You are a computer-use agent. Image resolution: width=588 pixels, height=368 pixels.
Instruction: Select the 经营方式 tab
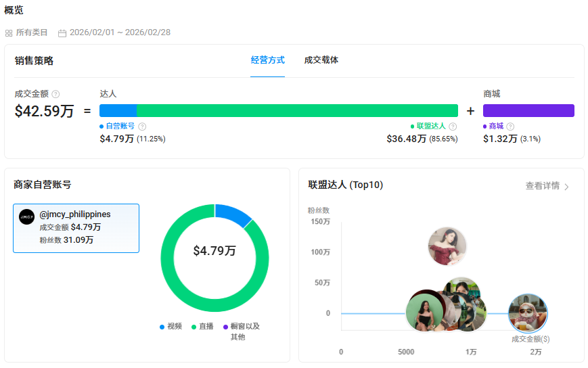coord(267,60)
